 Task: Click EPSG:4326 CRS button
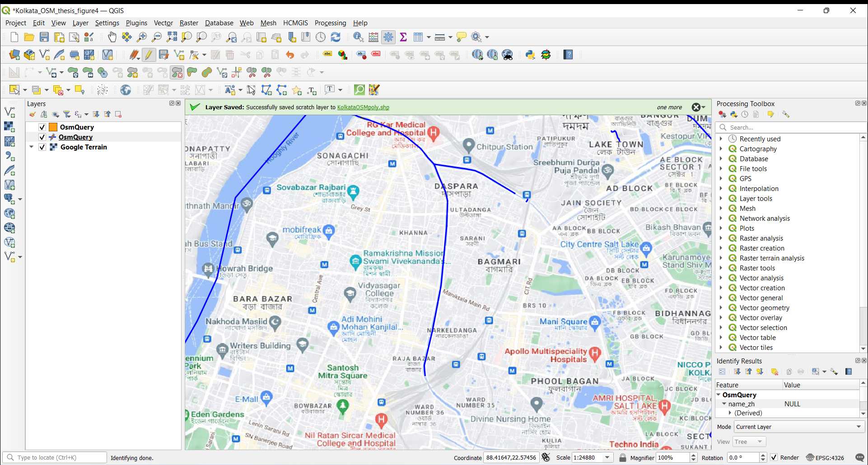tap(825, 457)
